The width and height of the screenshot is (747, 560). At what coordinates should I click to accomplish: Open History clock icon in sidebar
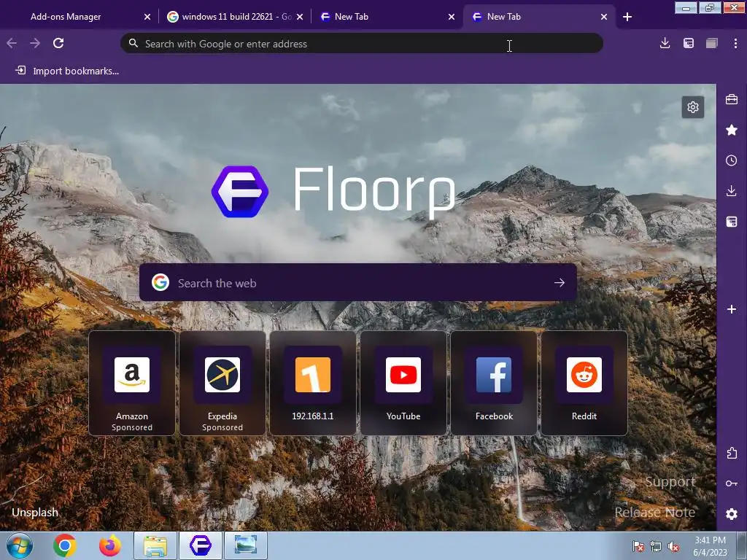[731, 160]
